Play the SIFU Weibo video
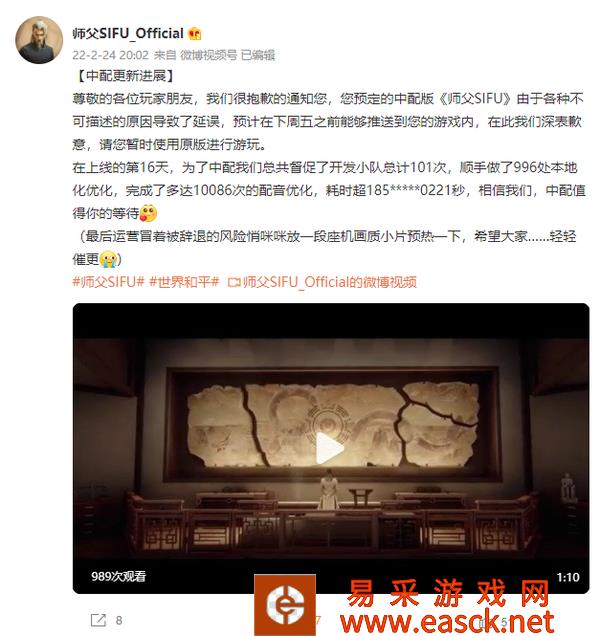The width and height of the screenshot is (600, 636). (330, 448)
